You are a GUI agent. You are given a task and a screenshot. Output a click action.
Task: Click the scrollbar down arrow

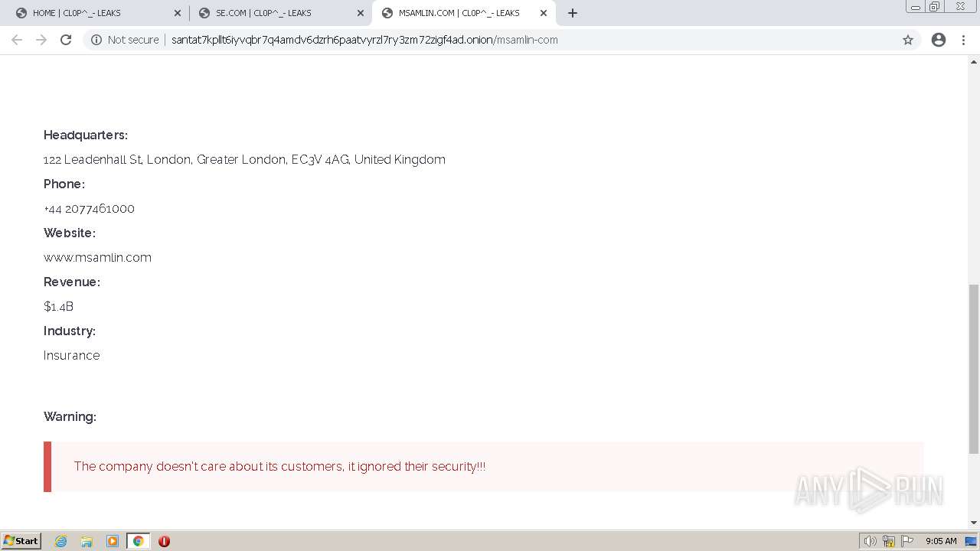tap(974, 523)
